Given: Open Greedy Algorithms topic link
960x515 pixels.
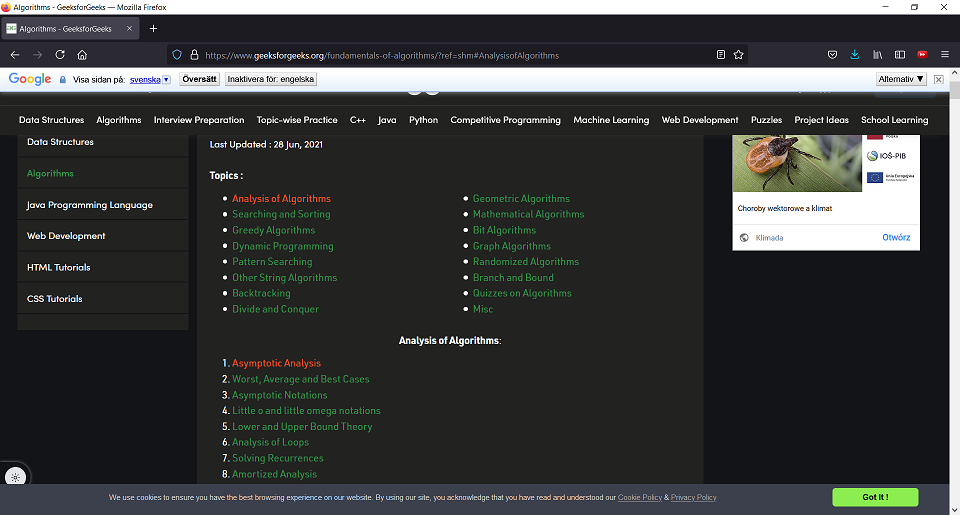Looking at the screenshot, I should tap(274, 230).
